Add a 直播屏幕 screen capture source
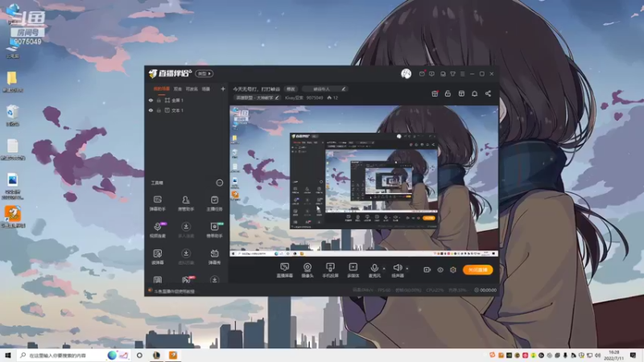The image size is (644, 362). [x=285, y=270]
